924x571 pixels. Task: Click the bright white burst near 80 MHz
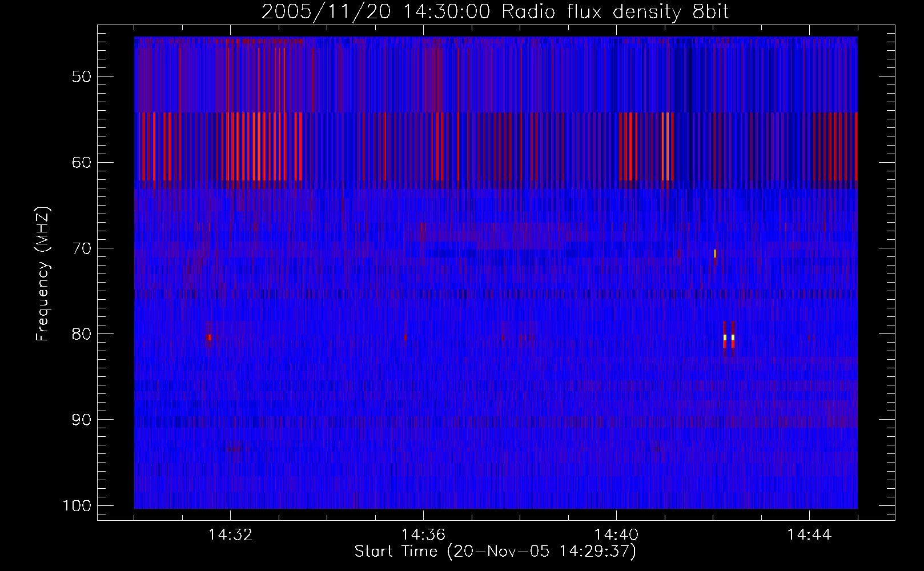(729, 337)
